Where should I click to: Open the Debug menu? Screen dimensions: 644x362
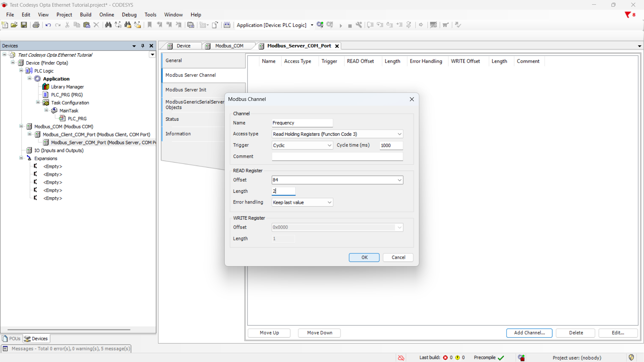pos(129,15)
